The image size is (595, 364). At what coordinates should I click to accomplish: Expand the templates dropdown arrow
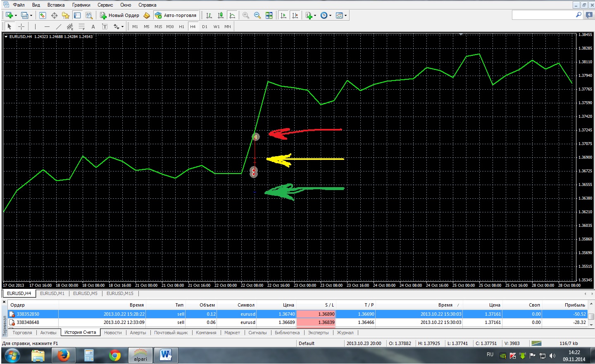tap(346, 15)
